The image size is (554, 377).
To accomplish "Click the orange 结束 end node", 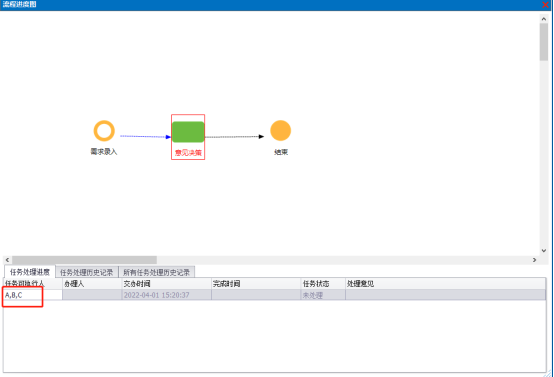I will [x=281, y=131].
